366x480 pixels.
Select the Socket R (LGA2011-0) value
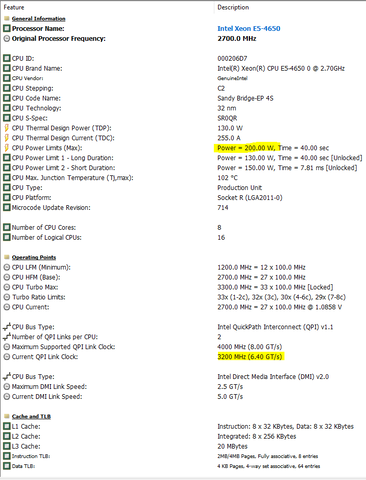(x=250, y=198)
